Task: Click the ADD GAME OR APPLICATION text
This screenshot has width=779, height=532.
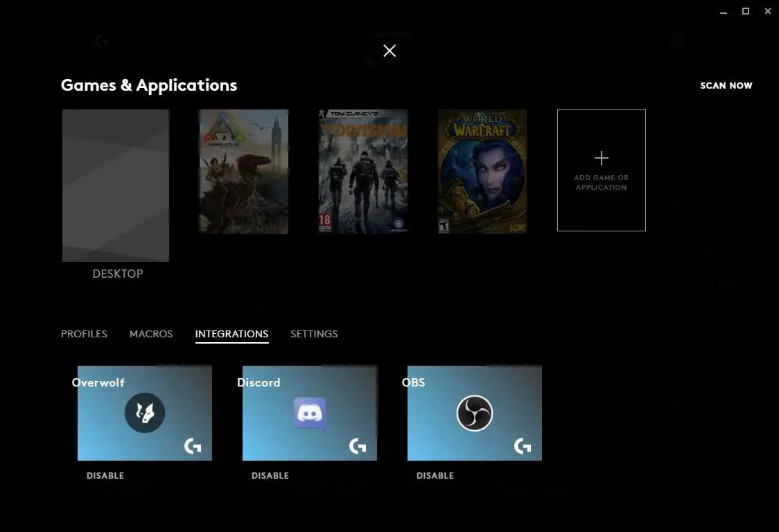Action: pyautogui.click(x=601, y=182)
